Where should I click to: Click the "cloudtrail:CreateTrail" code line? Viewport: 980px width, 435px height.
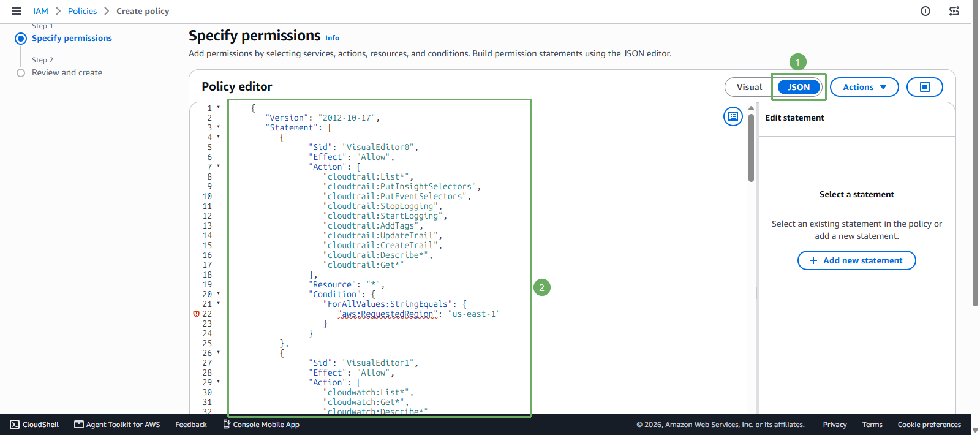pos(382,245)
